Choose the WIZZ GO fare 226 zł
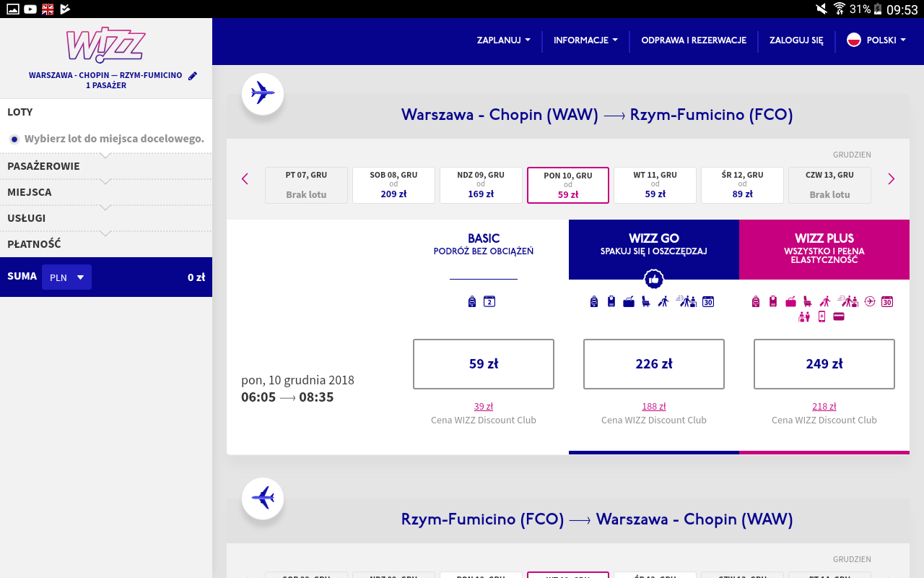This screenshot has height=578, width=924. pos(654,364)
